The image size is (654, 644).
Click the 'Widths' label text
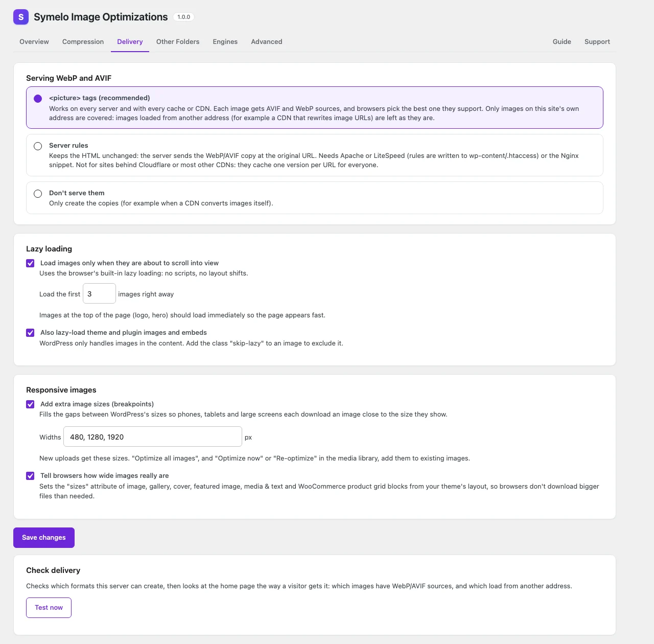tap(50, 438)
